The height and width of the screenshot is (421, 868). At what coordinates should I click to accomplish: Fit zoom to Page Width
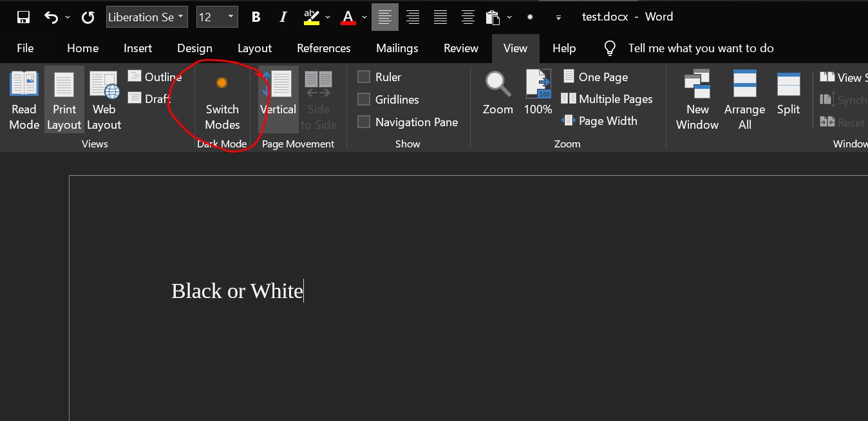pyautogui.click(x=599, y=121)
